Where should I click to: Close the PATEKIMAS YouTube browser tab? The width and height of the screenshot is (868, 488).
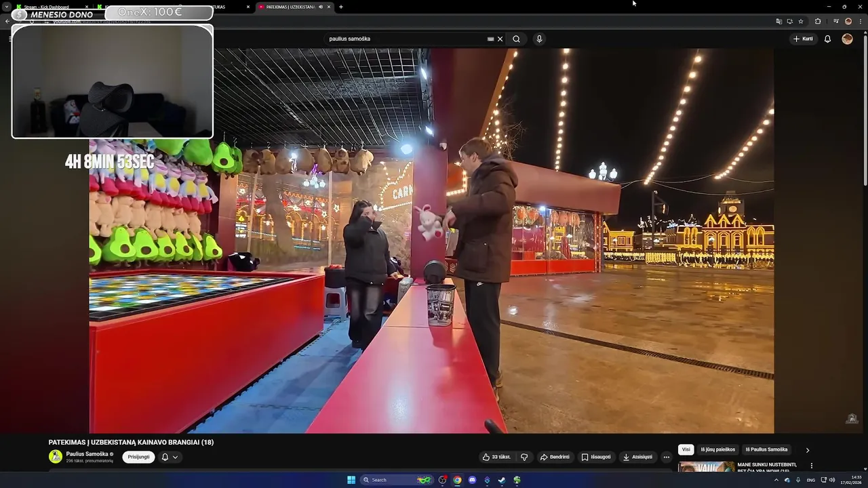[329, 7]
